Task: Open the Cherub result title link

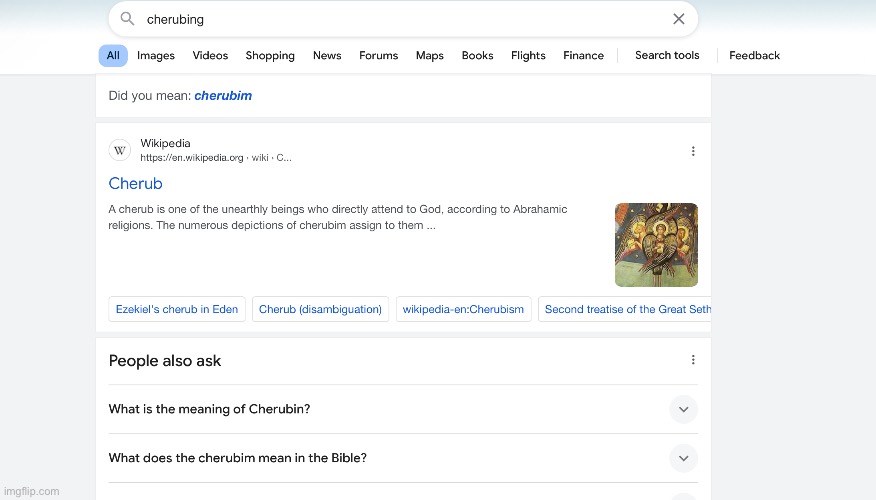Action: tap(135, 183)
